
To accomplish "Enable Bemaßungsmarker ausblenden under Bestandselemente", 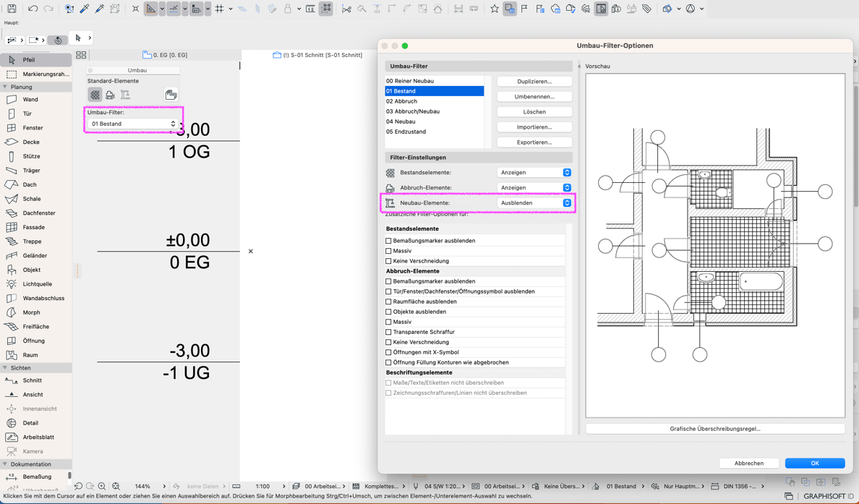I will [388, 241].
